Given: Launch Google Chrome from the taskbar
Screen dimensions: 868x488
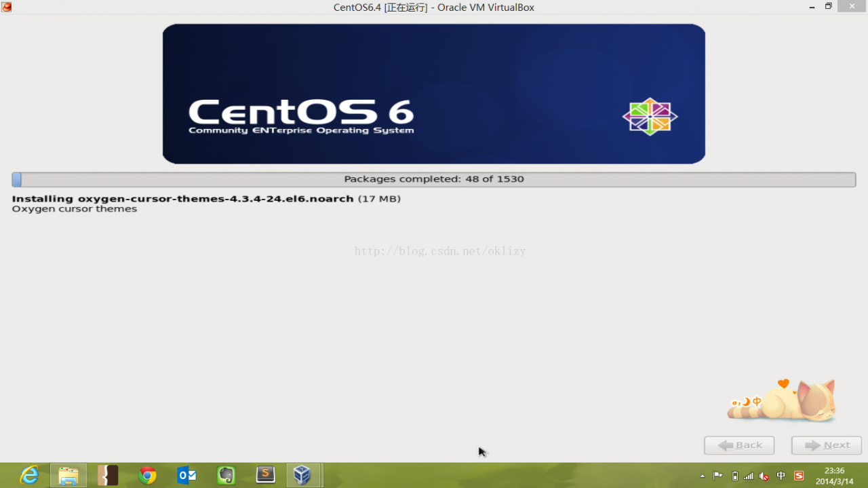Looking at the screenshot, I should click(147, 475).
